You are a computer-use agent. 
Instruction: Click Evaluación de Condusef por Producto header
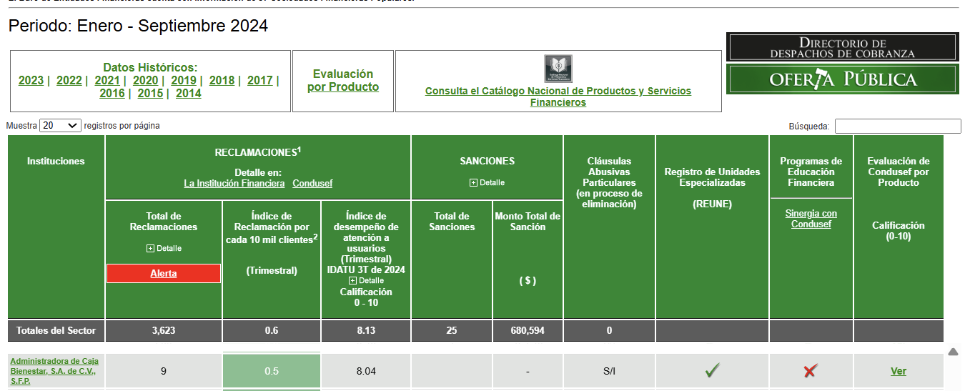tap(899, 172)
